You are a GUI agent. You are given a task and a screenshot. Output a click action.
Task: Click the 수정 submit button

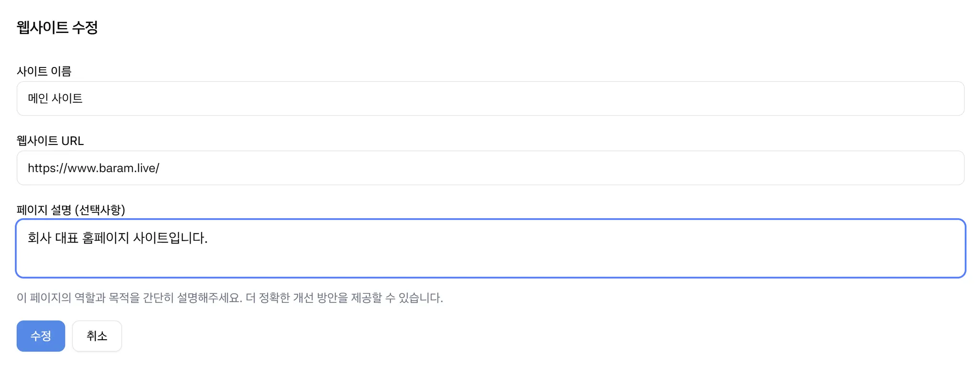41,336
